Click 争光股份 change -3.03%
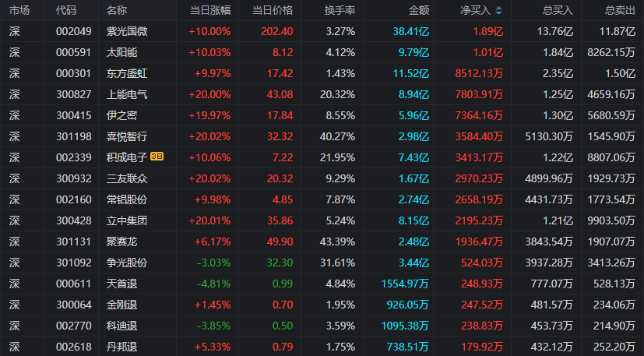The image size is (644, 356). pyautogui.click(x=214, y=263)
